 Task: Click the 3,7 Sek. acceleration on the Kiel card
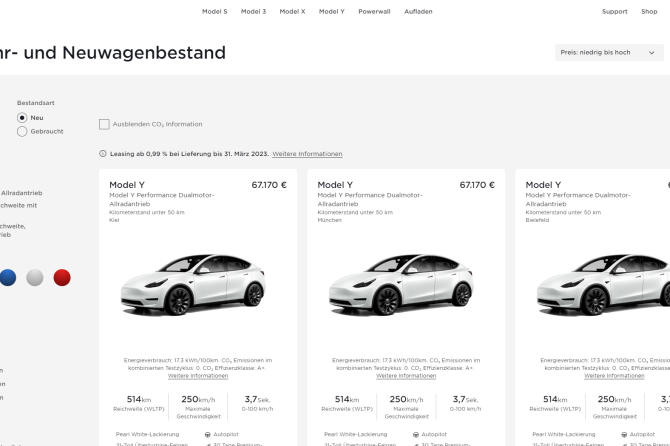(x=257, y=399)
